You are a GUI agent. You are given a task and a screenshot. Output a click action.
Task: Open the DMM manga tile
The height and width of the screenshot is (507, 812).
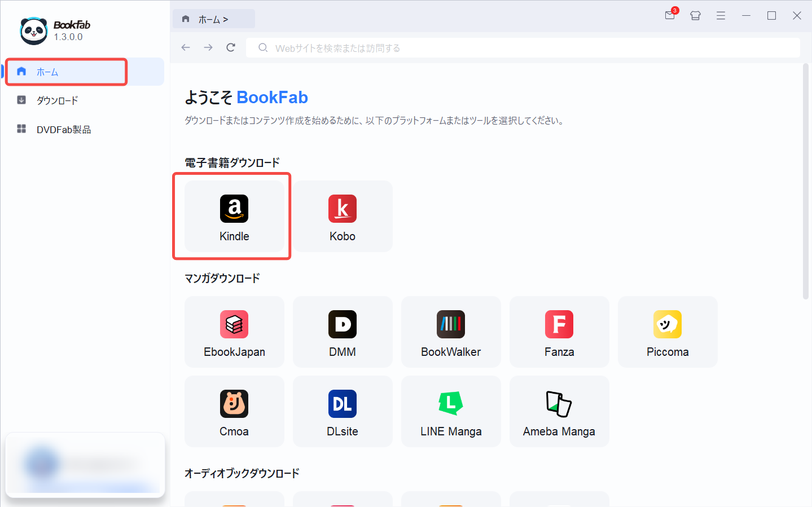(x=343, y=332)
